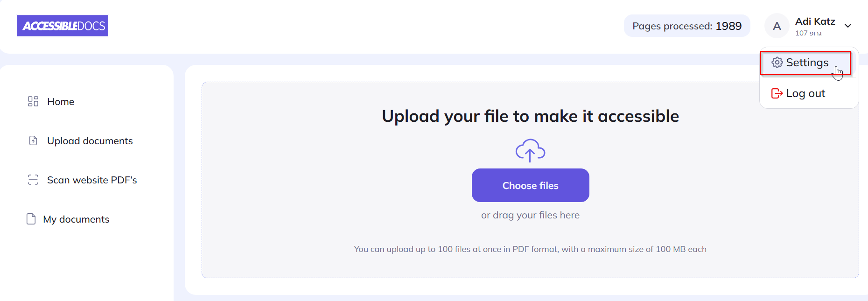Viewport: 868px width, 301px height.
Task: Click the cloud upload icon
Action: click(x=530, y=150)
